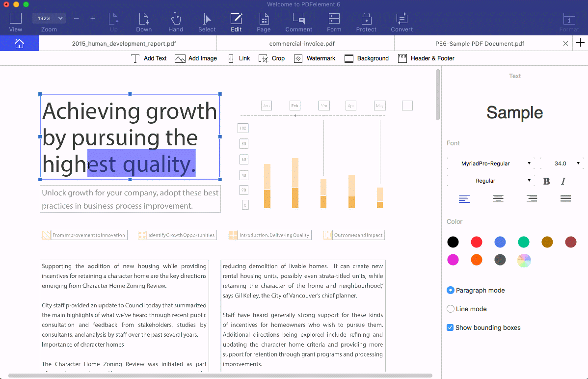Click Header & Footer option
This screenshot has height=379, width=588.
426,58
